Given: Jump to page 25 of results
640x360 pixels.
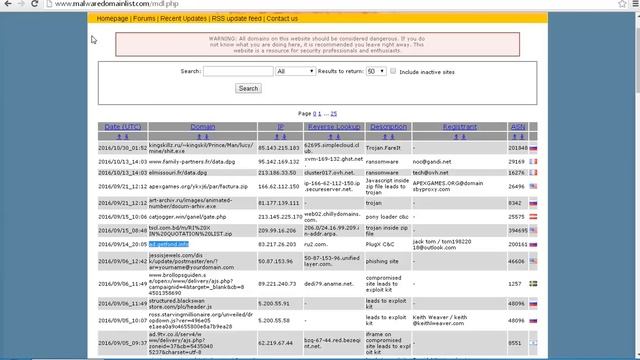Looking at the screenshot, I should (333, 113).
